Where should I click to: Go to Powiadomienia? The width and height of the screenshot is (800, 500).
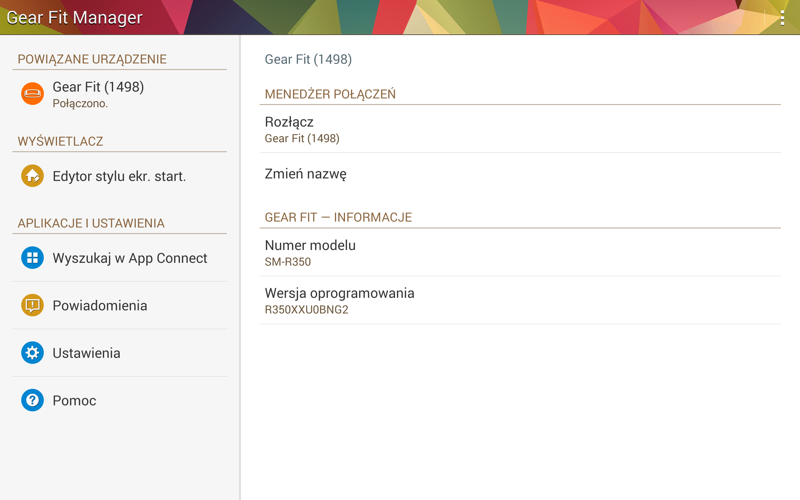click(100, 305)
